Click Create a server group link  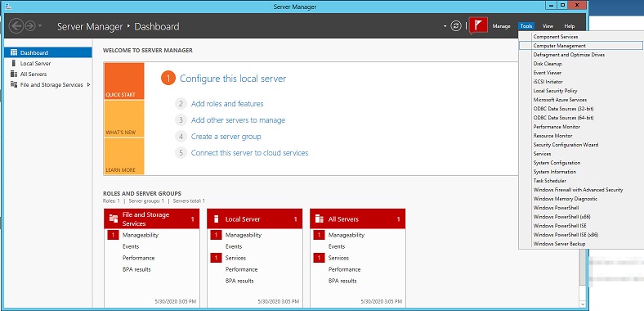pos(226,137)
